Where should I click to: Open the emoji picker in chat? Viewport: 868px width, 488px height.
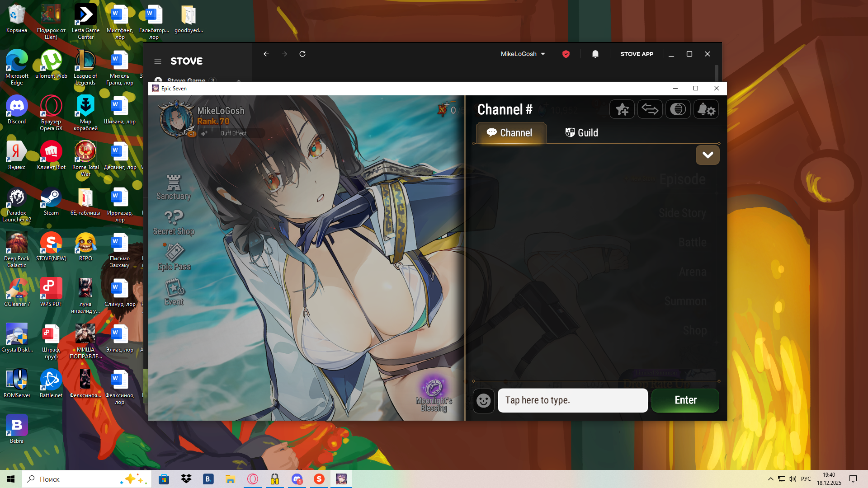(483, 400)
